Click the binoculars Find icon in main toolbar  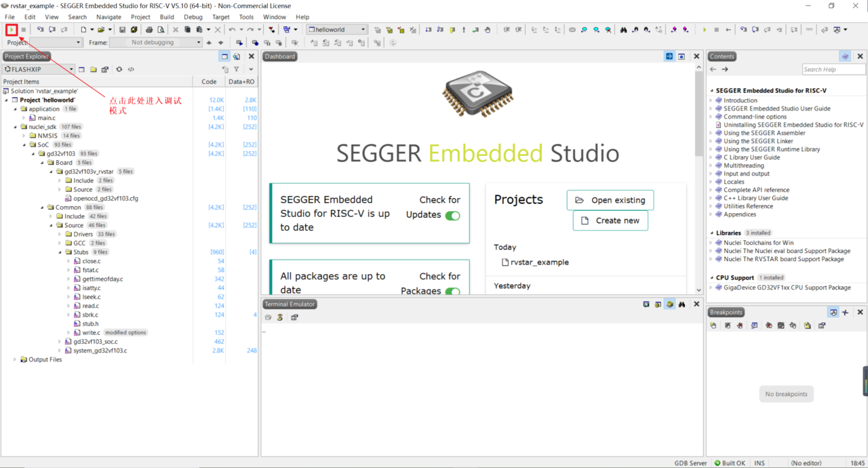(623, 30)
